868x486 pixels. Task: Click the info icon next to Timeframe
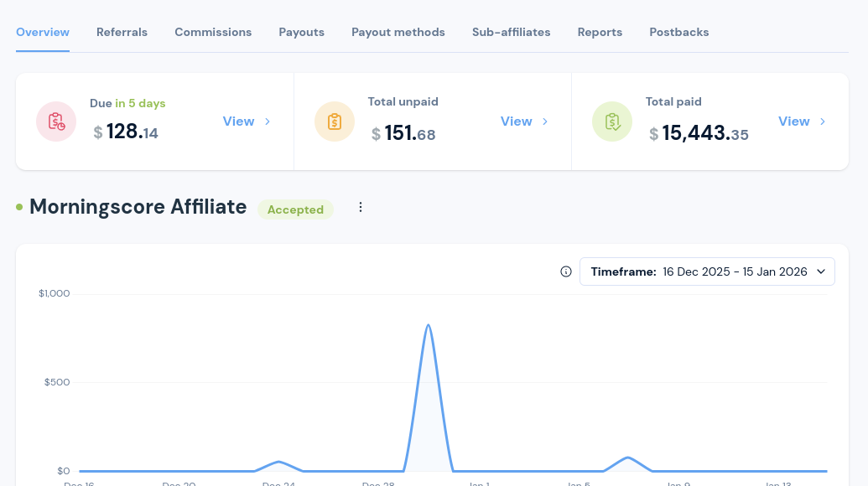tap(566, 271)
